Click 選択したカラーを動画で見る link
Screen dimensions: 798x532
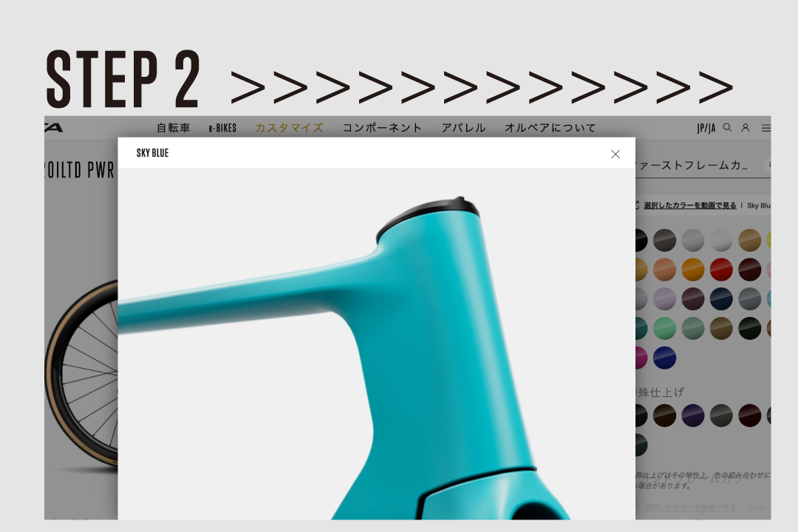(x=689, y=205)
